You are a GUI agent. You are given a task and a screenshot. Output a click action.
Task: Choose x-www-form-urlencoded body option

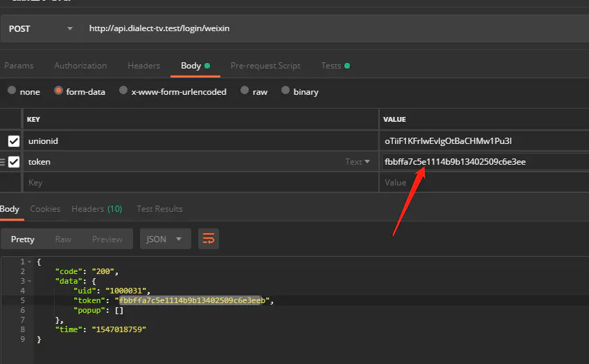tap(123, 90)
